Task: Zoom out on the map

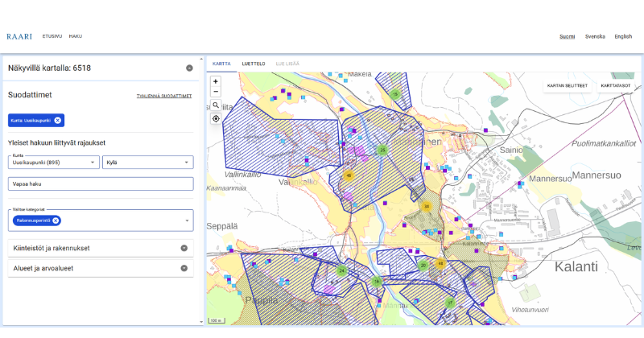Action: [216, 92]
